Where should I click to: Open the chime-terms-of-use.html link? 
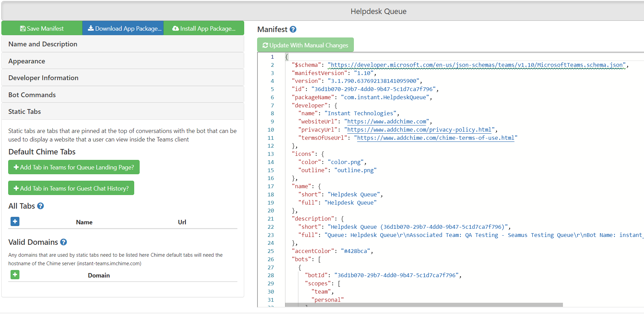pos(436,138)
